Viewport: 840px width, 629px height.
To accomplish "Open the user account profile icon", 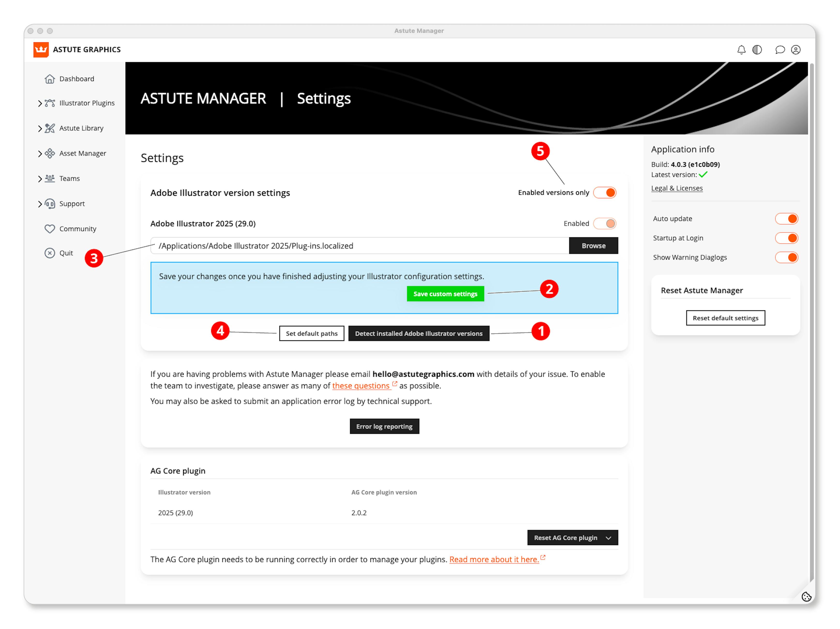I will tap(796, 50).
